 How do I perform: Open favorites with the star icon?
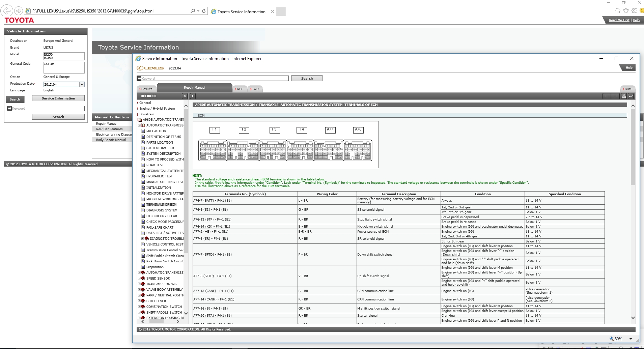[626, 11]
